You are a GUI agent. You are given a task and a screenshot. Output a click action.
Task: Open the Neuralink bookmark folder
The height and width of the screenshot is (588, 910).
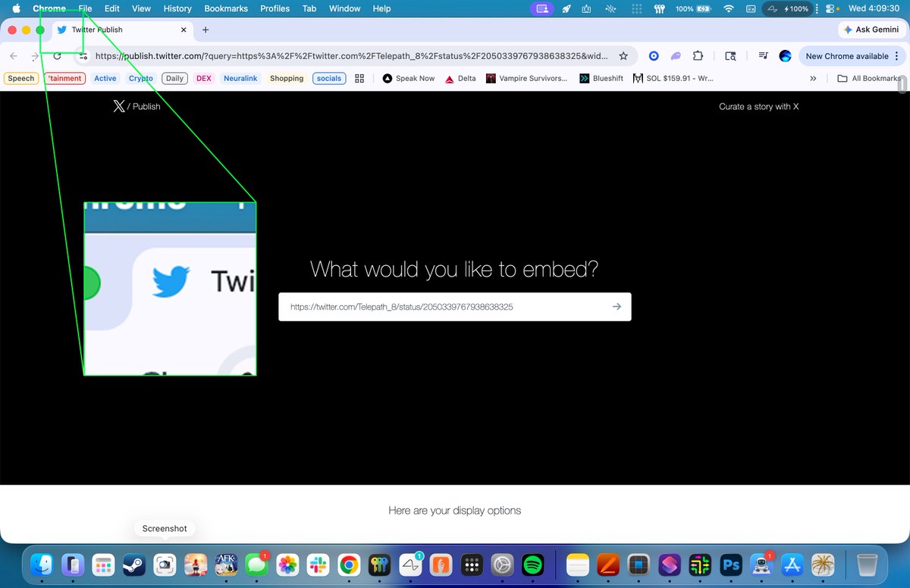(x=240, y=78)
